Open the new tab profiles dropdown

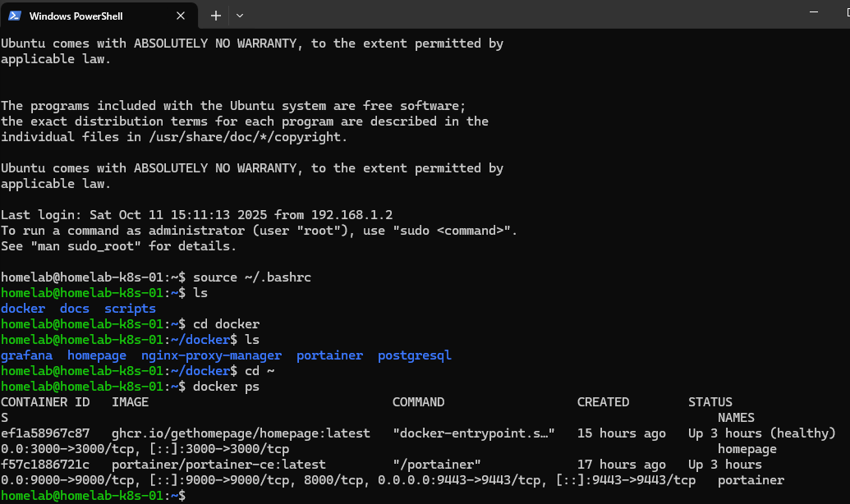[x=240, y=16]
